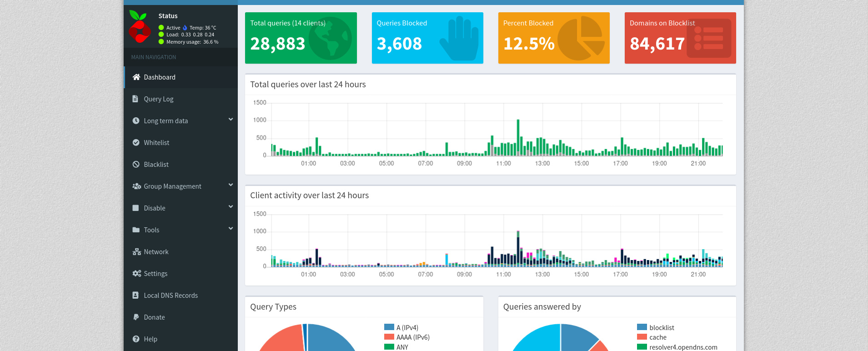Open the Network page
The height and width of the screenshot is (351, 868).
181,252
